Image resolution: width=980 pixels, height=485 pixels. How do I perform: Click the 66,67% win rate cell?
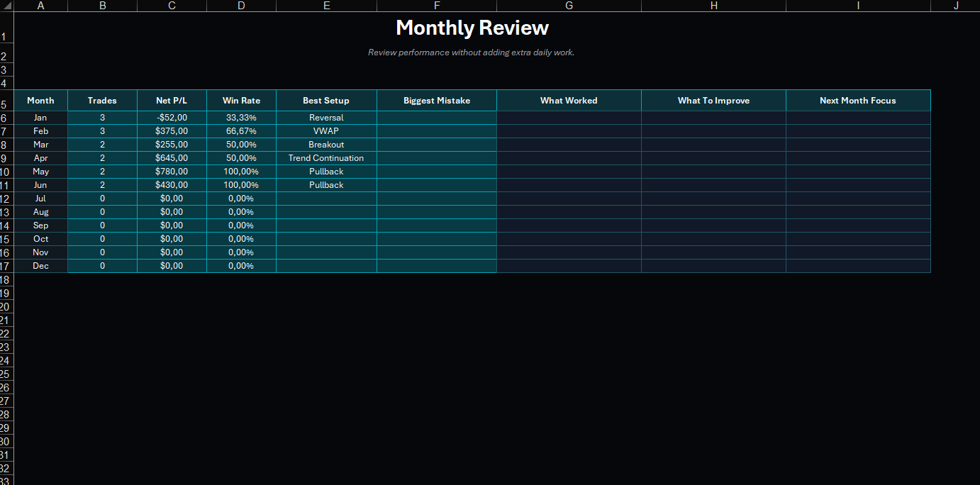click(241, 131)
